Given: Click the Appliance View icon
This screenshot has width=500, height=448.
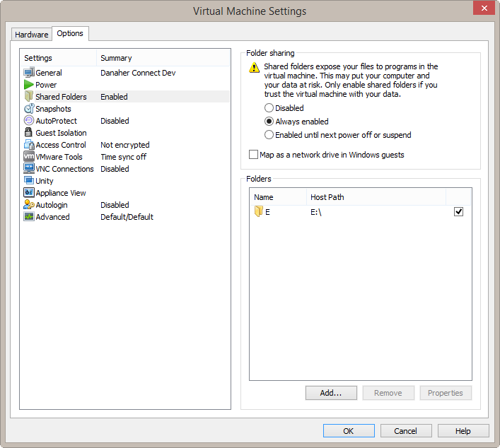Looking at the screenshot, I should [x=29, y=192].
